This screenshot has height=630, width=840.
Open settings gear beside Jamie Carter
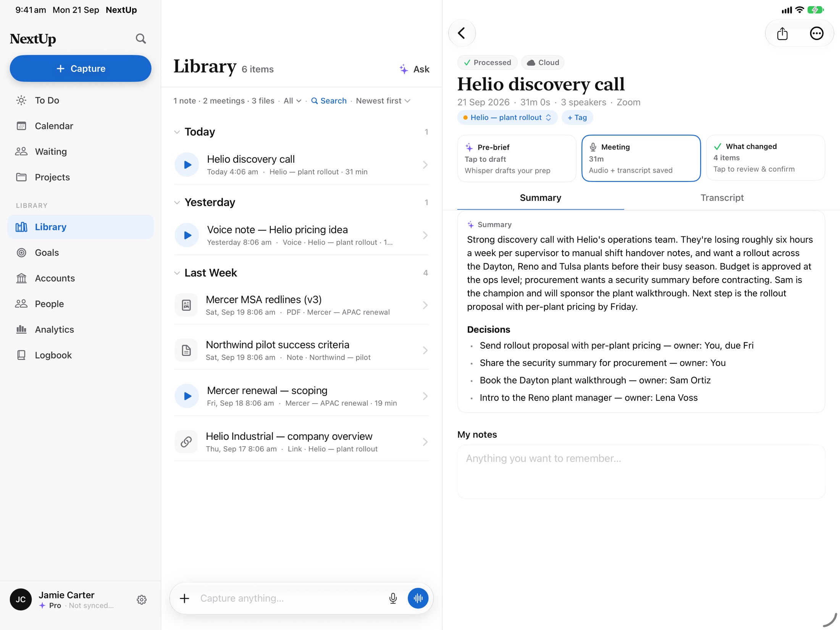142,599
